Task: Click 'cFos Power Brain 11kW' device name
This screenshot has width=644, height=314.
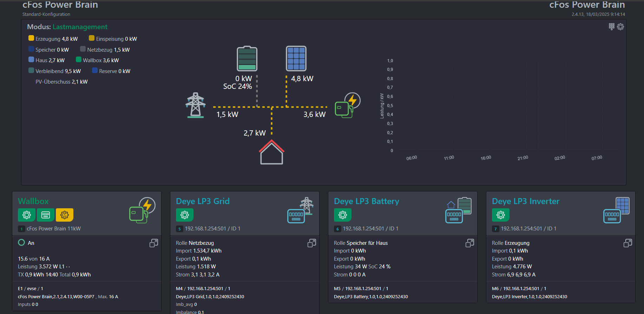Action: (x=54, y=229)
